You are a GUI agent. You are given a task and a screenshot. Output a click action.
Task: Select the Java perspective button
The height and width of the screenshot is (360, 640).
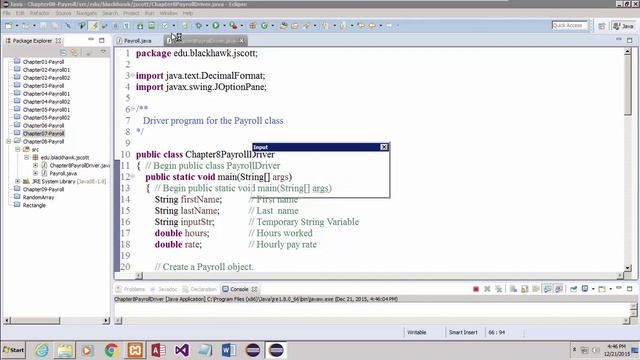pos(623,26)
